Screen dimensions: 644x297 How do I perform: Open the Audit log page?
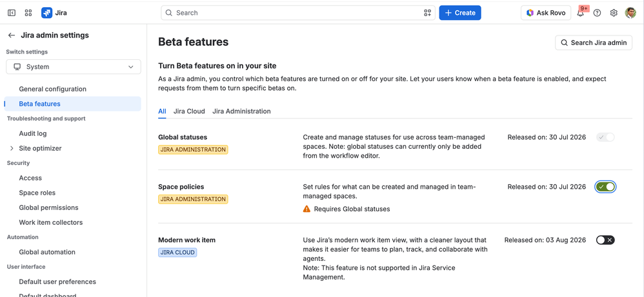point(33,133)
